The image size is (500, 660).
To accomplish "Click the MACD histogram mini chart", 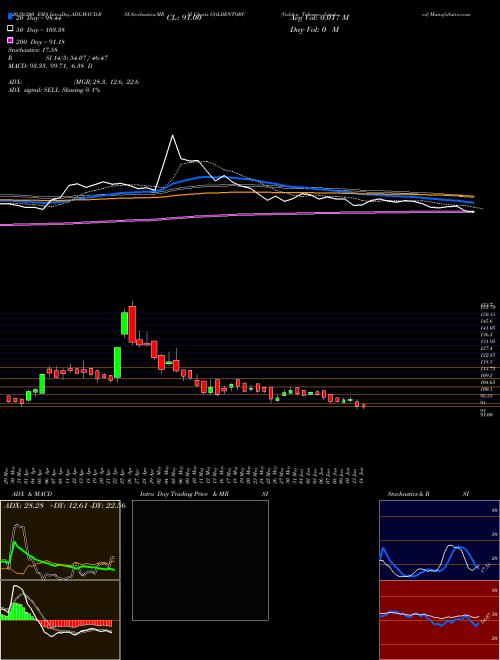I will click(x=60, y=620).
